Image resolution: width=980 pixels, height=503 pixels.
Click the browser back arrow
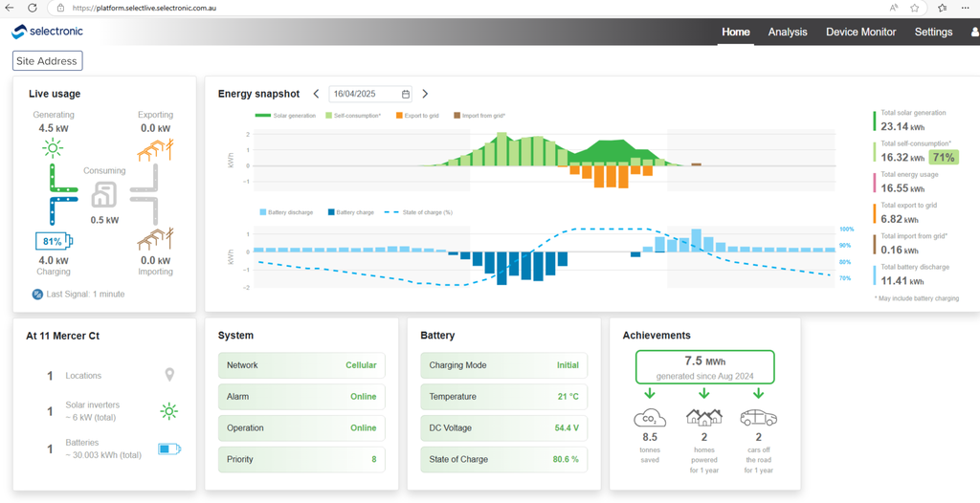[9, 8]
